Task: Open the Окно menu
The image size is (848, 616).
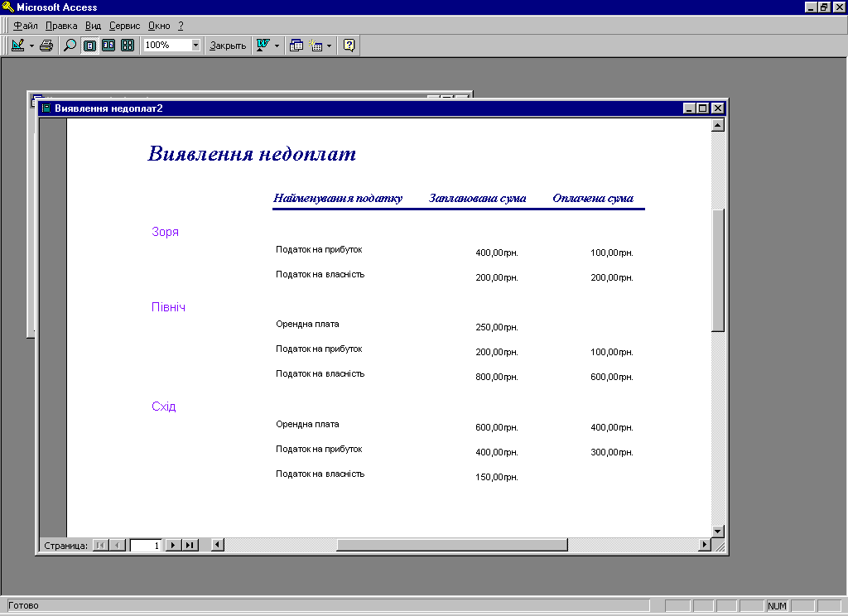Action: (x=159, y=26)
